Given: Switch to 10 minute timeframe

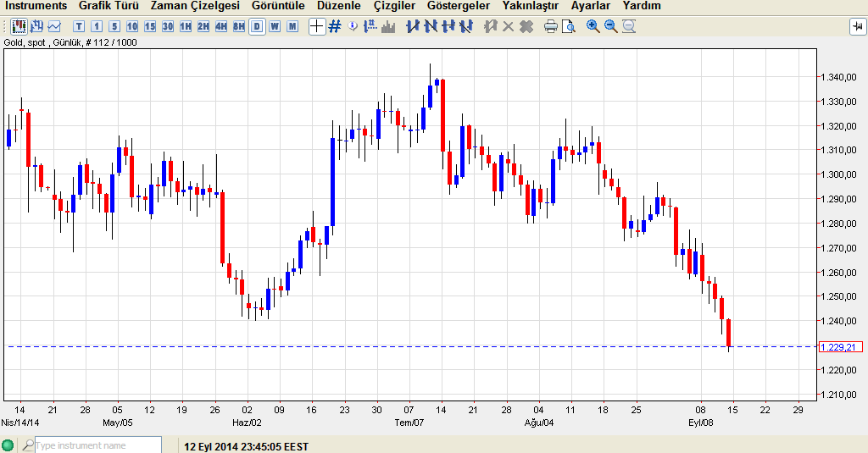Looking at the screenshot, I should [132, 26].
